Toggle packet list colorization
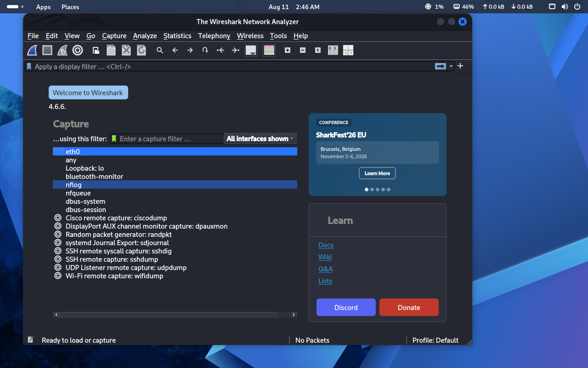This screenshot has width=588, height=368. point(269,50)
